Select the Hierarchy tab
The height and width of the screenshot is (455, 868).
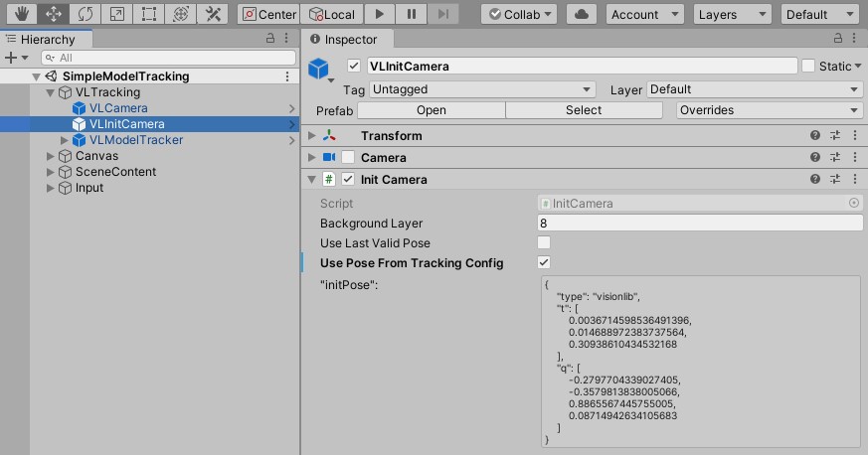[x=46, y=40]
